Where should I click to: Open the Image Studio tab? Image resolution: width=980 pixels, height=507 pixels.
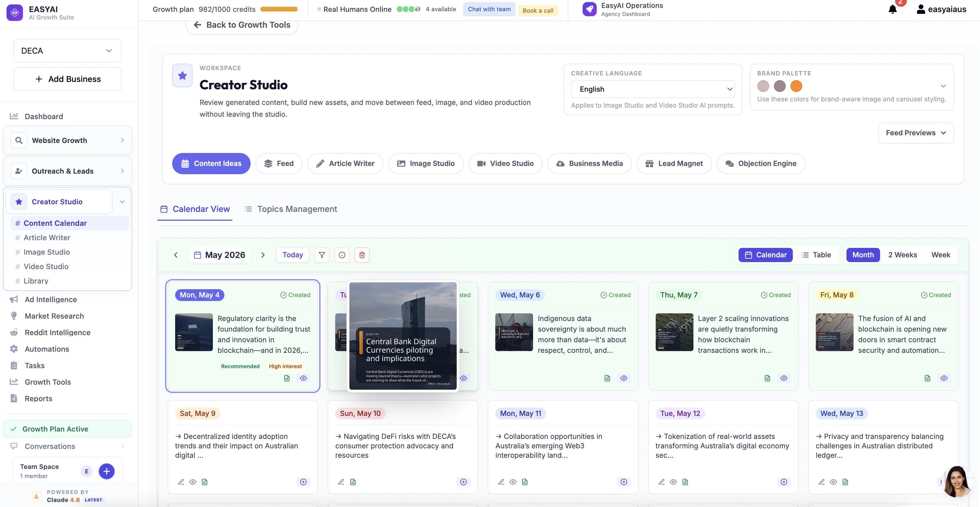[x=426, y=164]
